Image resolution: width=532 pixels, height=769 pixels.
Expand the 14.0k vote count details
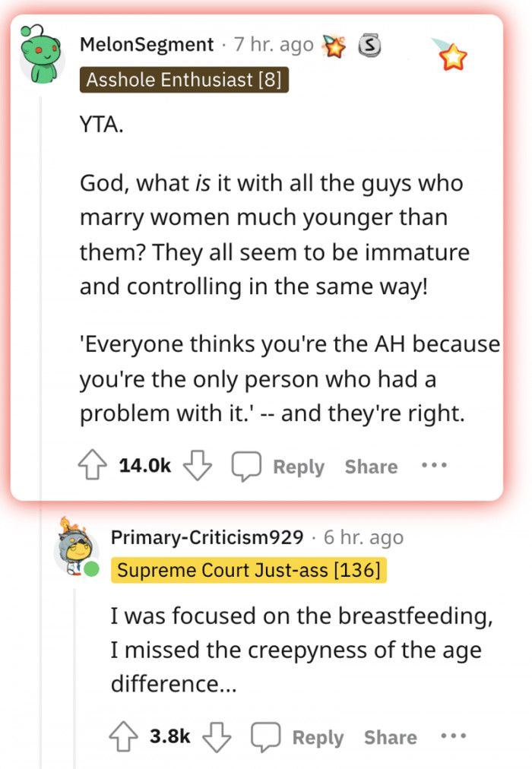point(144,466)
